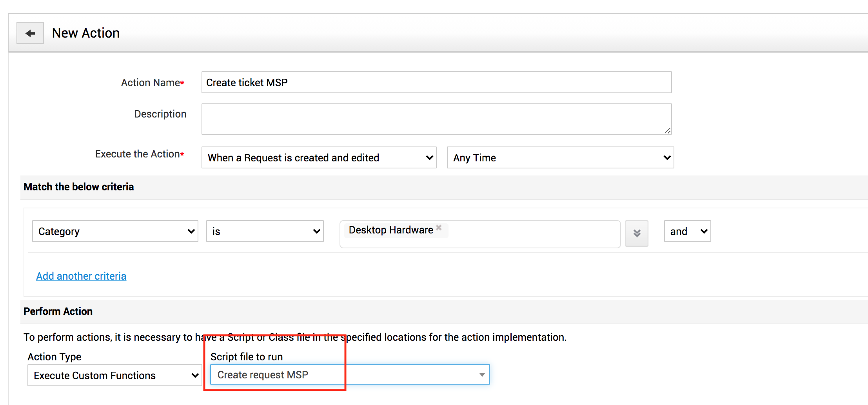Click the Match the below criteria header
The height and width of the screenshot is (405, 868).
point(79,187)
